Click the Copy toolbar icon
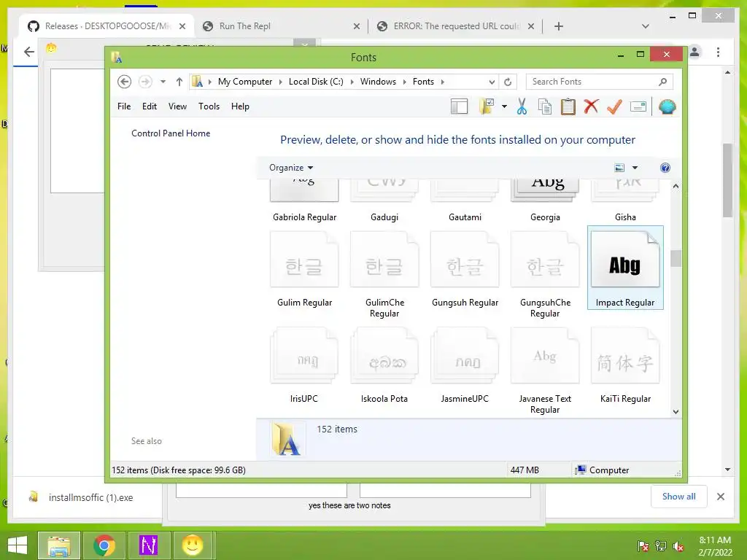 point(544,106)
